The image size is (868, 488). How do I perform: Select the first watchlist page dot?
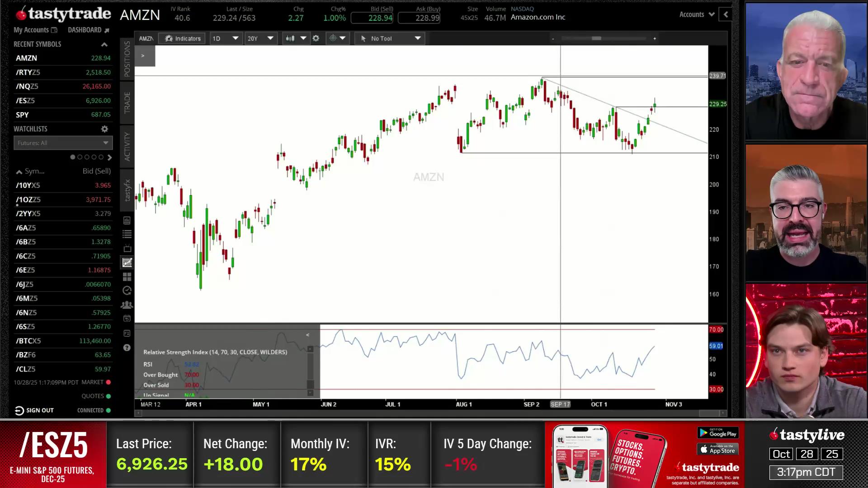pos(73,157)
